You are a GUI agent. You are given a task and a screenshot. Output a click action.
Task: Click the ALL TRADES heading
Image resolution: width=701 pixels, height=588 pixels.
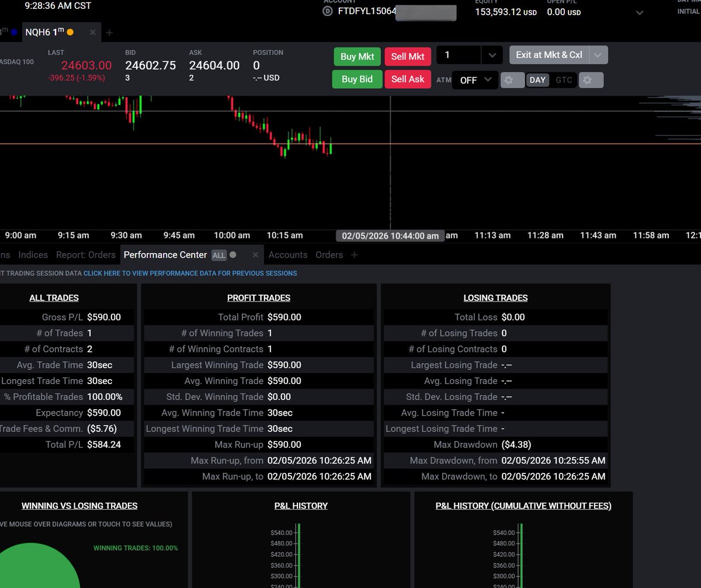(54, 298)
